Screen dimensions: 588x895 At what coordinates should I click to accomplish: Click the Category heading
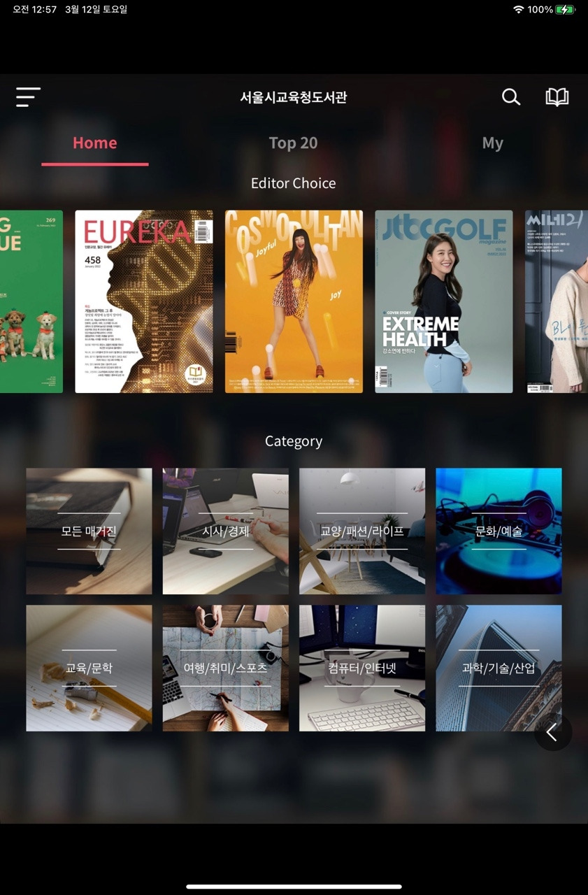pyautogui.click(x=294, y=441)
